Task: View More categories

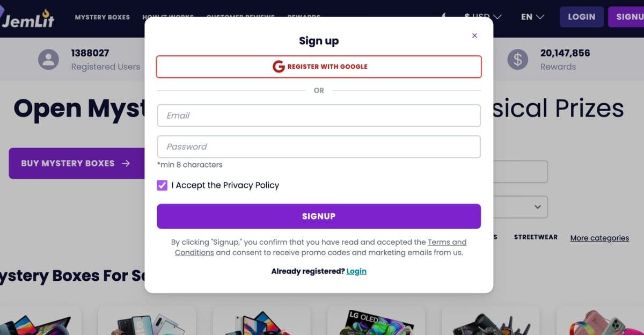Action: coord(599,238)
